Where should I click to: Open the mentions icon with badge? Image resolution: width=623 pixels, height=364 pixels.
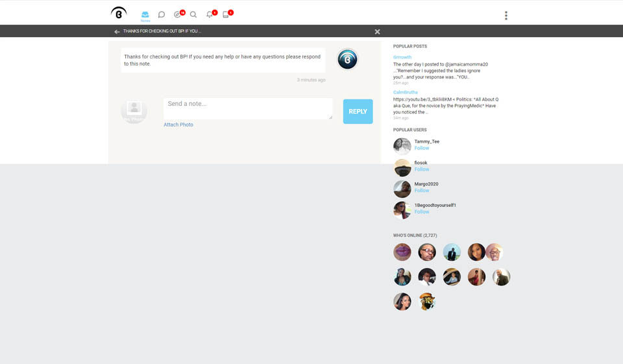click(x=178, y=15)
